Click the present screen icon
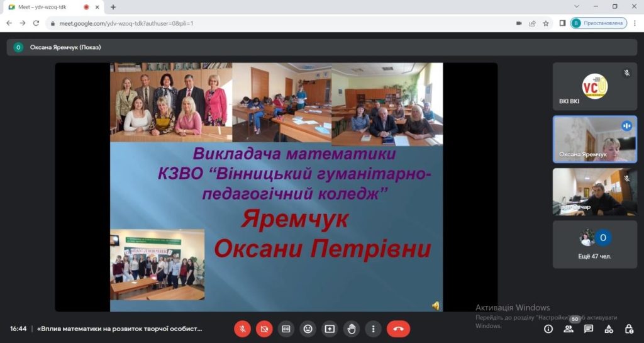 click(x=330, y=329)
